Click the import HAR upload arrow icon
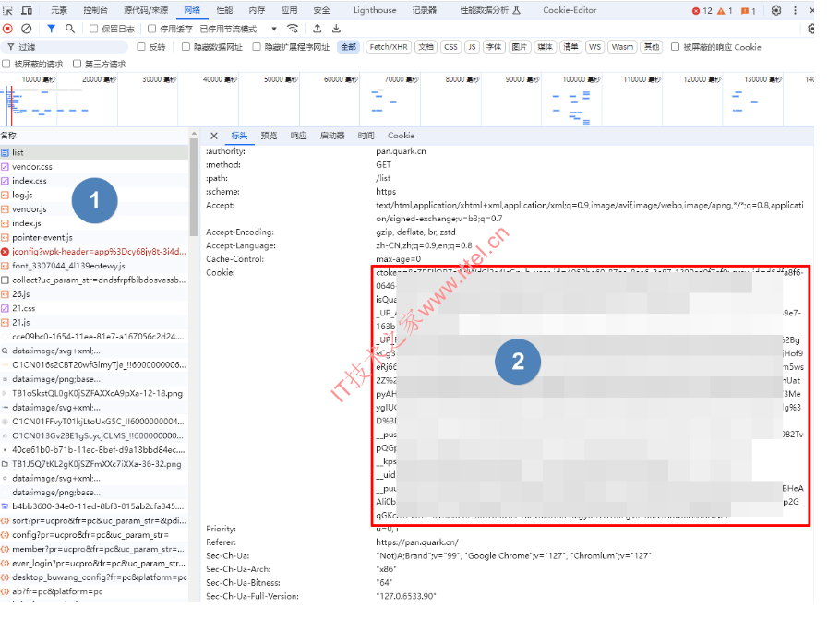The width and height of the screenshot is (840, 631). pos(318,29)
